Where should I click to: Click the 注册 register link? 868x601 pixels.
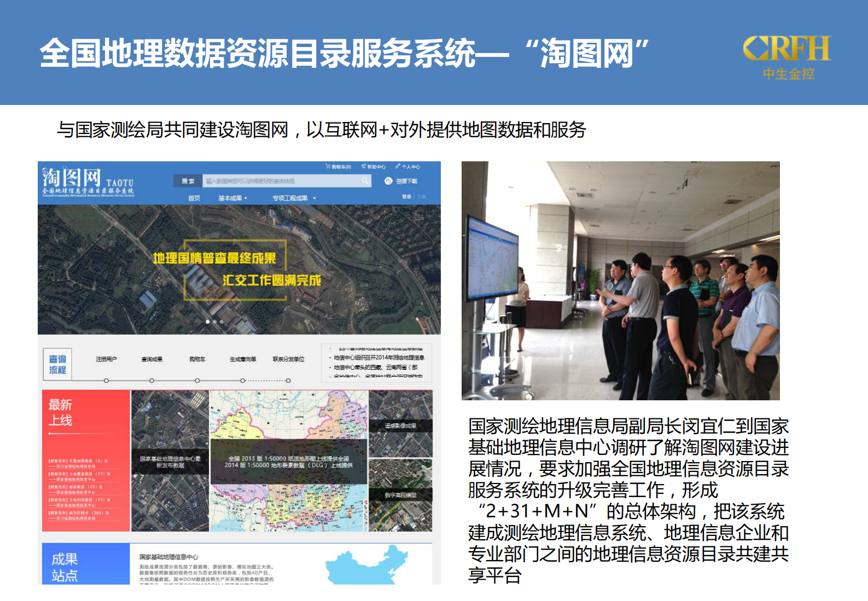[422, 196]
